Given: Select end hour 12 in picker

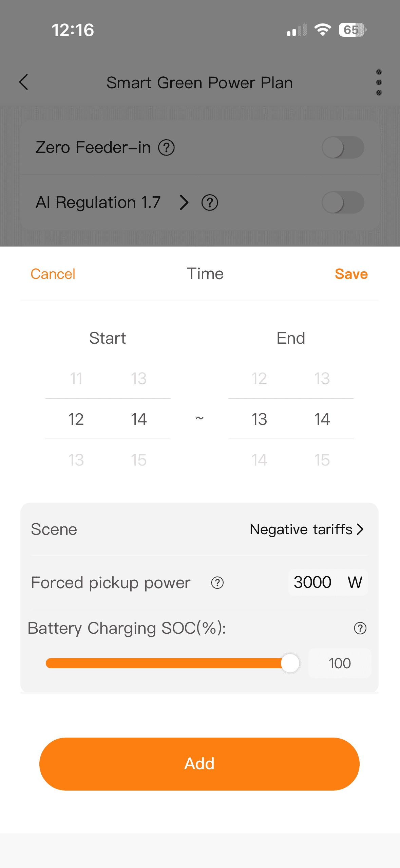Looking at the screenshot, I should point(259,379).
